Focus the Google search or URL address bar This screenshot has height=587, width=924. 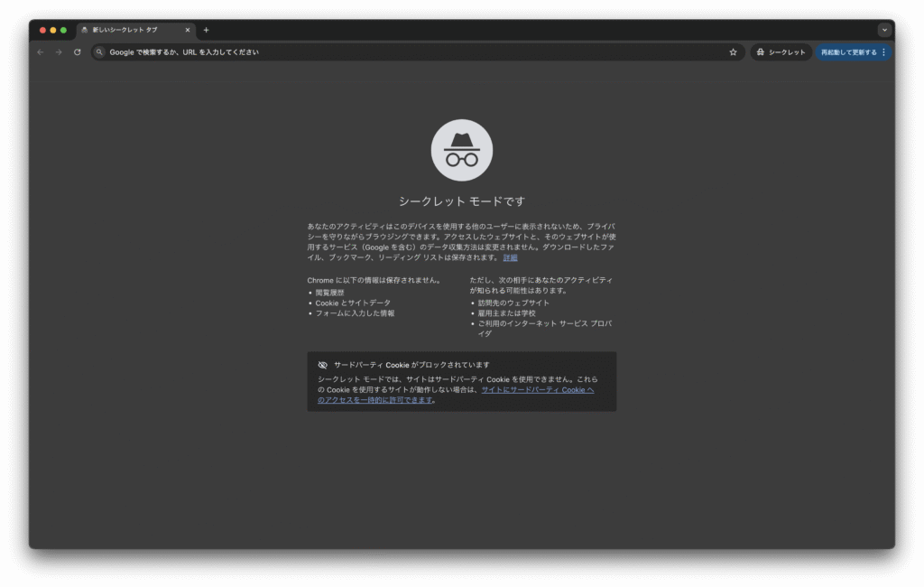click(417, 52)
